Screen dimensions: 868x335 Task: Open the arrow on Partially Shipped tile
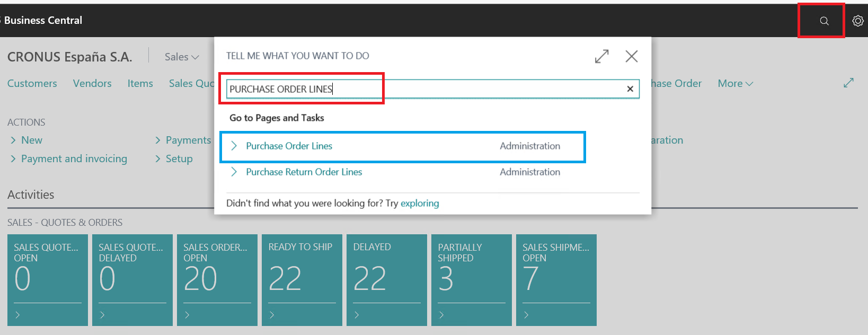441,315
